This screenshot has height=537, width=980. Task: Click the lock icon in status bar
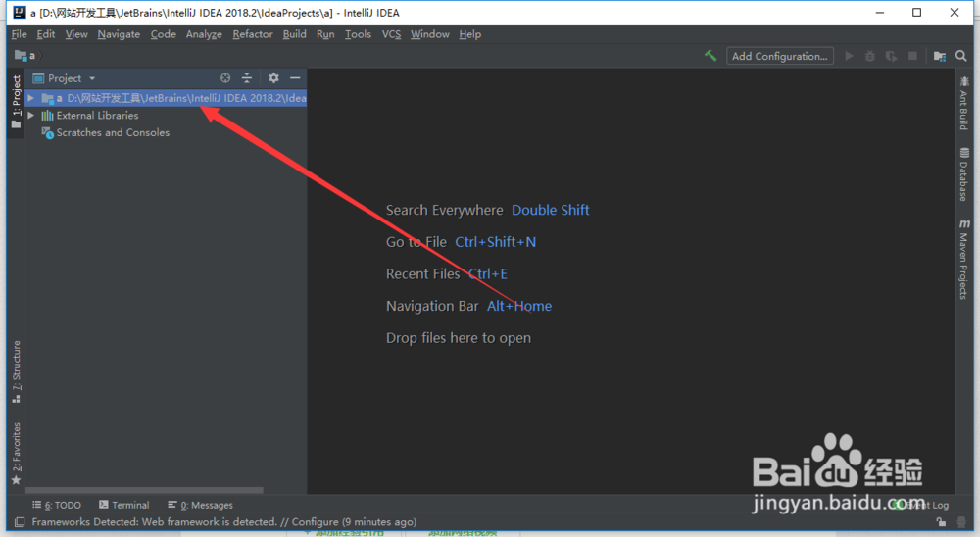[941, 522]
